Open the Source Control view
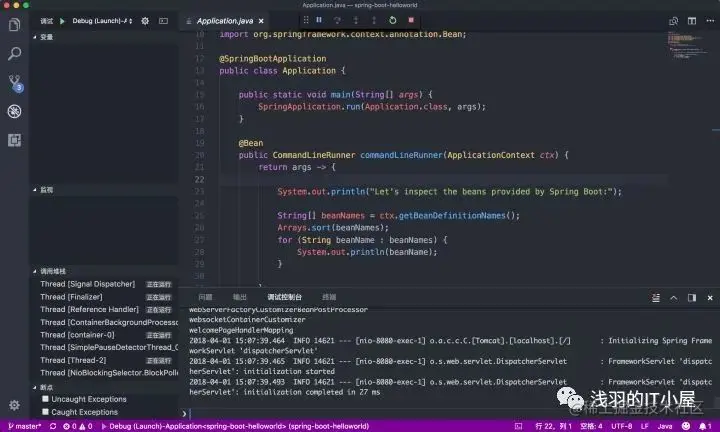This screenshot has width=720, height=432. pyautogui.click(x=15, y=83)
